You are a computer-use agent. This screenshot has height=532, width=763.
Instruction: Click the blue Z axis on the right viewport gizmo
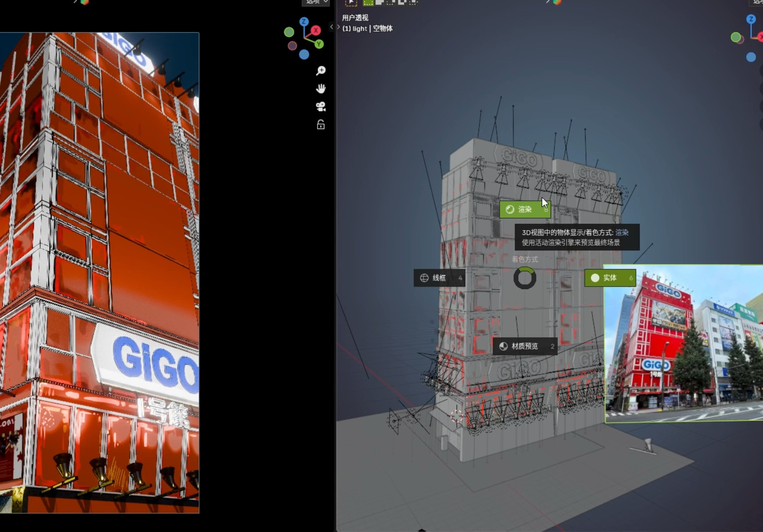751,19
